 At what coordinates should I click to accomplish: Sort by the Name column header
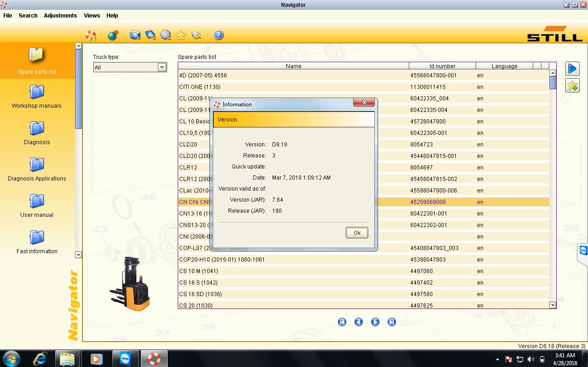click(x=293, y=66)
